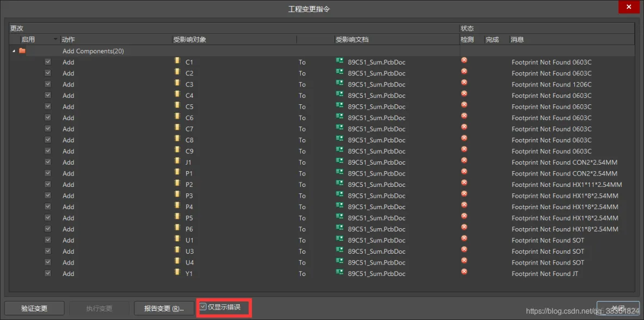Image resolution: width=644 pixels, height=320 pixels.
Task: Click the 报告变更 (R)... button
Action: 164,308
